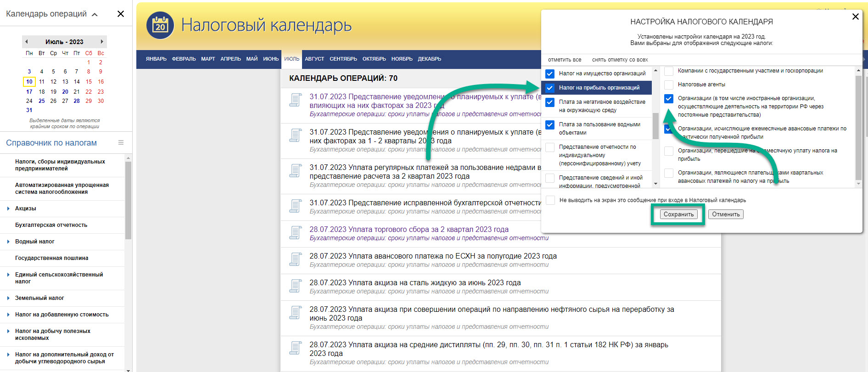Click document icon beside пользование недрами entry

296,170
